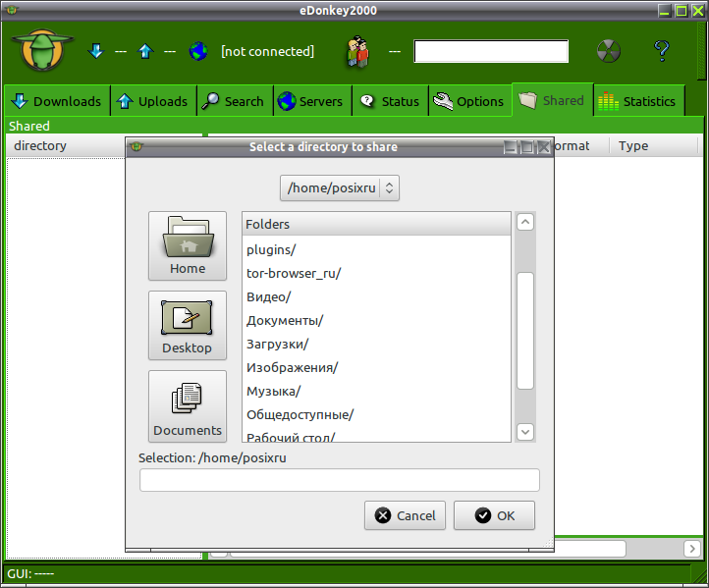Image resolution: width=709 pixels, height=588 pixels.
Task: Click the eDonkey logo in the header
Action: coord(43,50)
